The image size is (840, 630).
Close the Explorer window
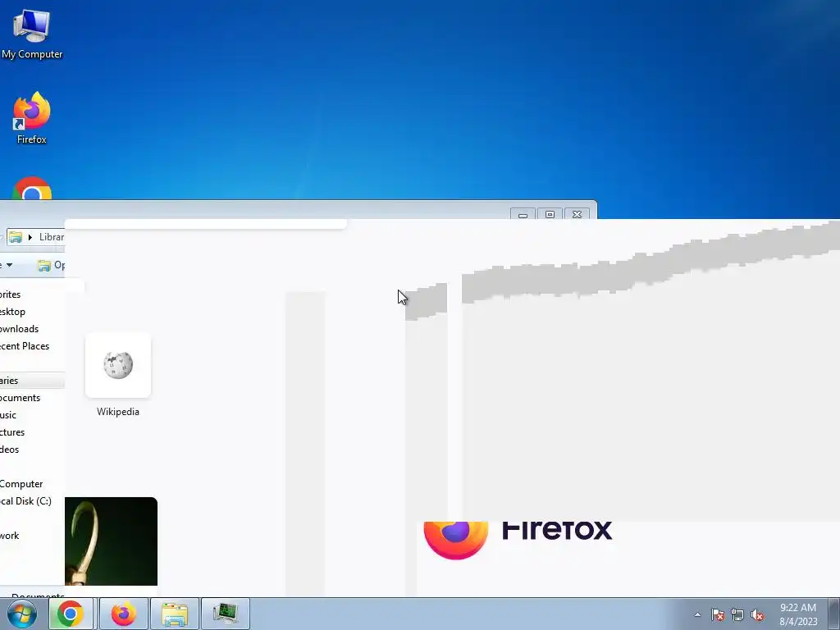[577, 214]
